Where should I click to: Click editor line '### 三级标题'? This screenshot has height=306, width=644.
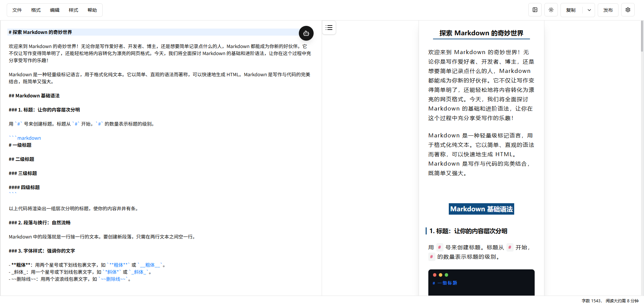tap(23, 173)
